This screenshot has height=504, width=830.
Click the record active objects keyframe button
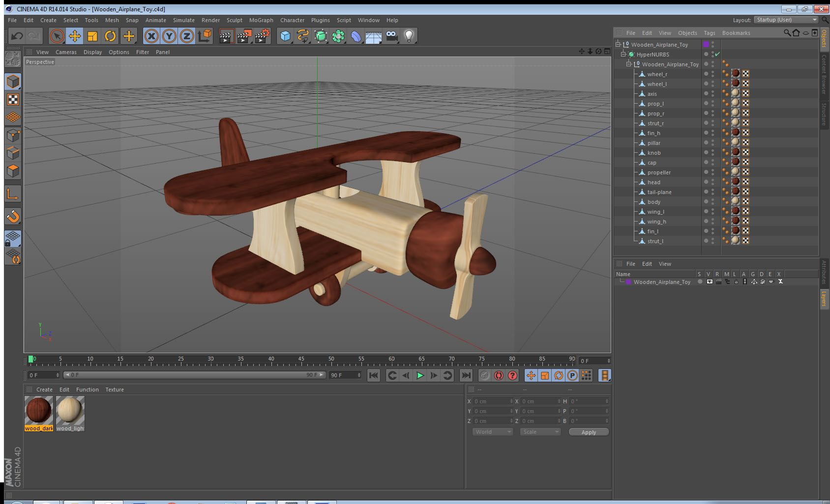click(x=485, y=375)
